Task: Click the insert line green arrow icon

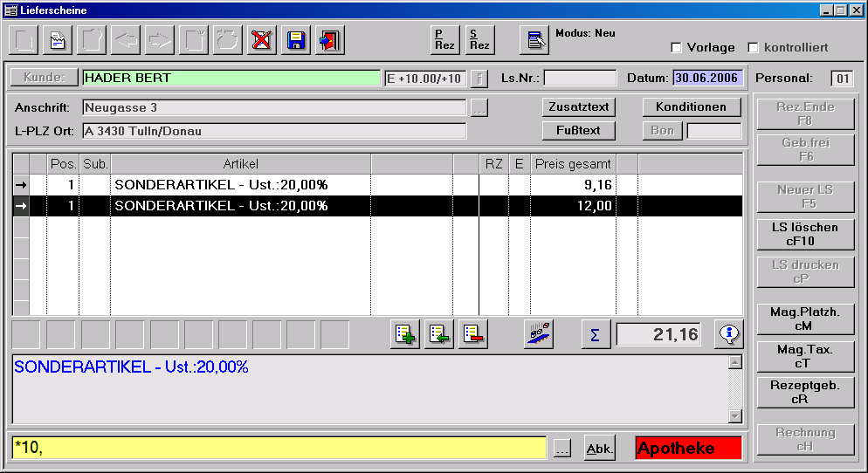Action: [438, 334]
